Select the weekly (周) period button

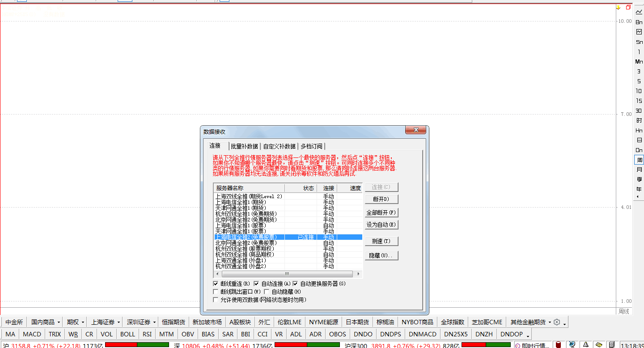pyautogui.click(x=639, y=160)
